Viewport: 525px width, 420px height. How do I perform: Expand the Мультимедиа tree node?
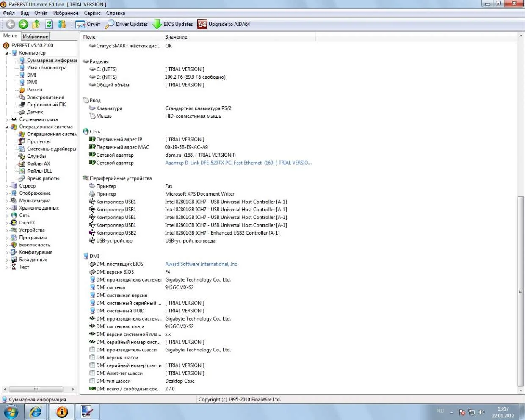point(7,201)
